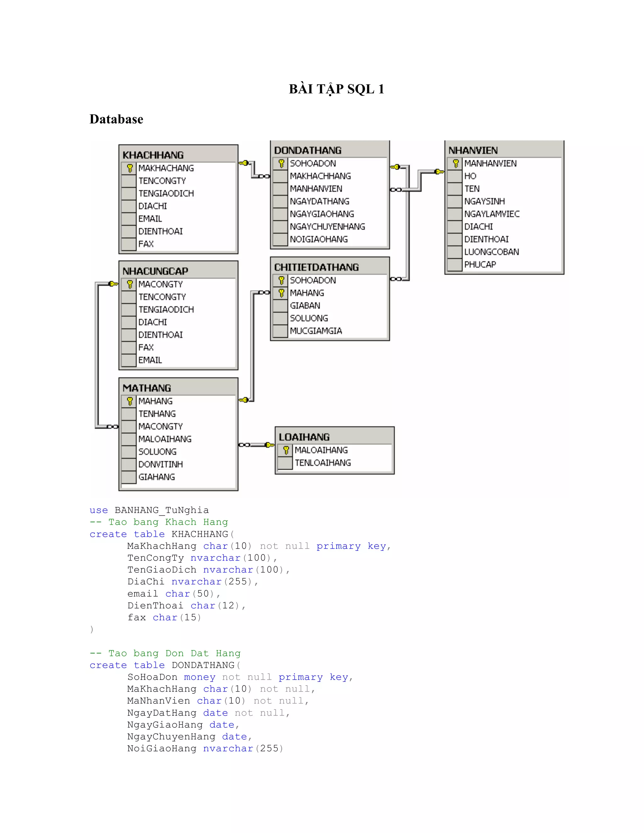Click the NGAYGIAOHANG column in DONDATHANG
The image size is (644, 833).
[x=322, y=214]
